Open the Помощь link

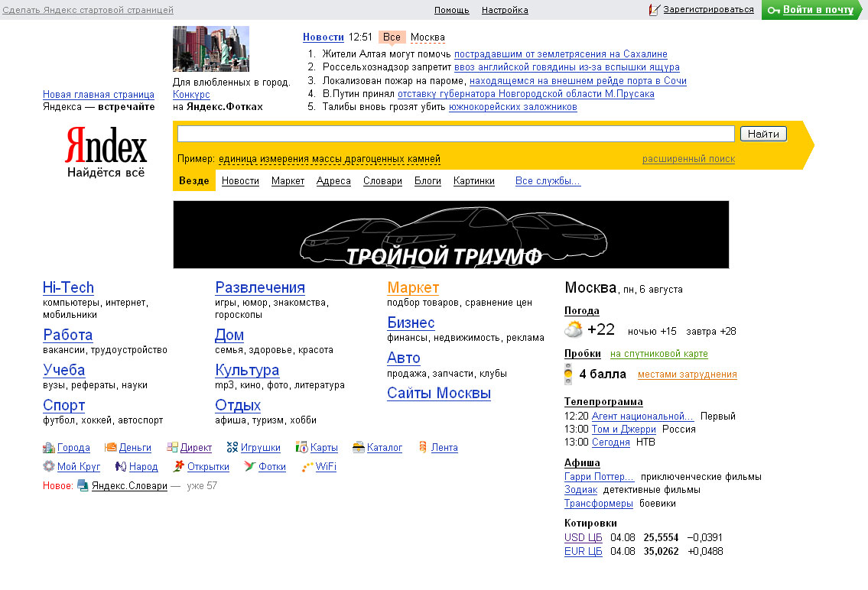(x=452, y=10)
